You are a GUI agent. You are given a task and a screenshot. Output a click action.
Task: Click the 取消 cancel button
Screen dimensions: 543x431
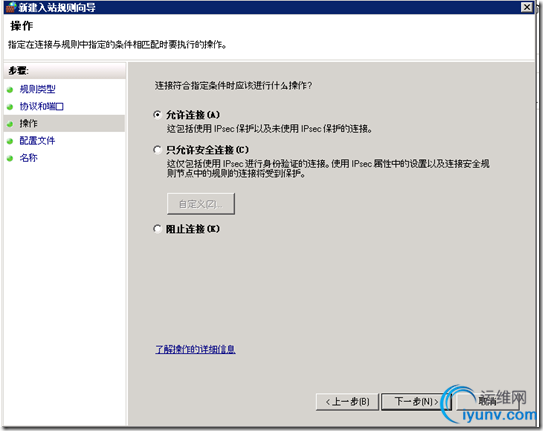tap(488, 402)
